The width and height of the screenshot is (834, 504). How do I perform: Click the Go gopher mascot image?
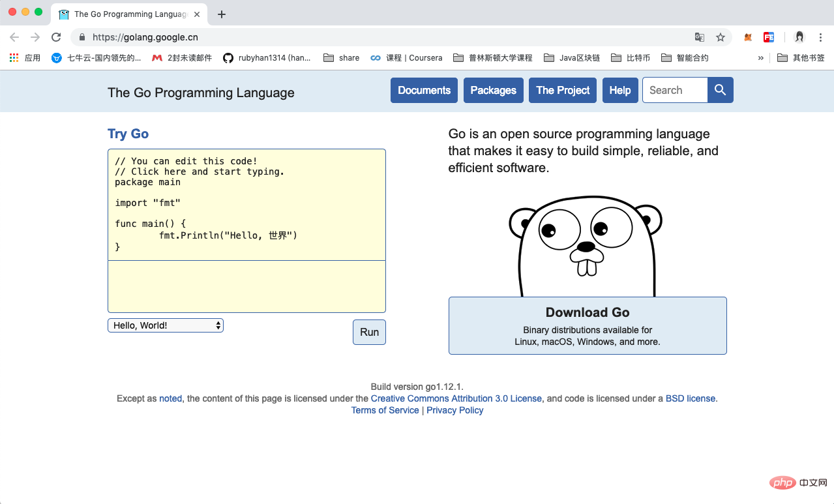[x=586, y=246]
